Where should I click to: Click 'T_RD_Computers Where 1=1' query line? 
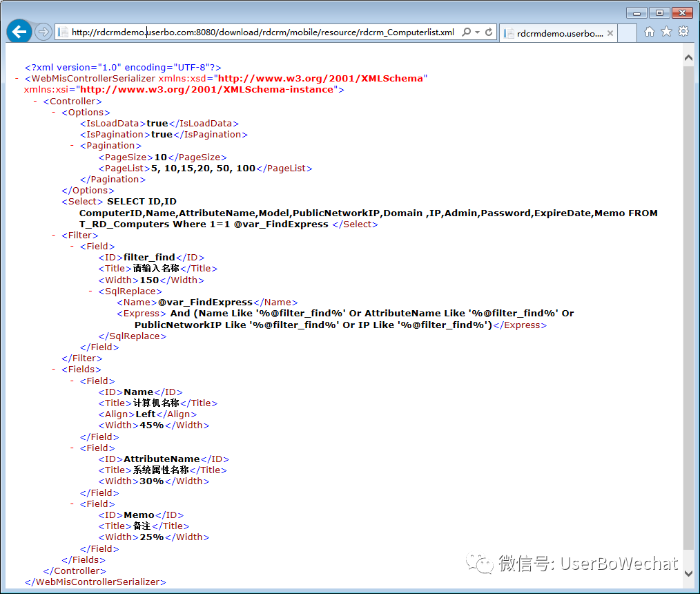tap(155, 224)
